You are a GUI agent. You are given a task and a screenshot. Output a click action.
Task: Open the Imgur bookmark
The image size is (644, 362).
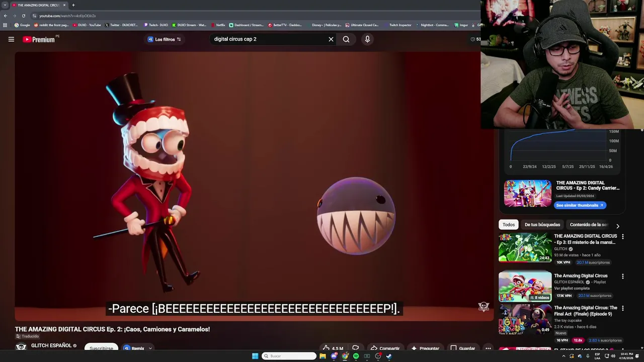(x=461, y=25)
